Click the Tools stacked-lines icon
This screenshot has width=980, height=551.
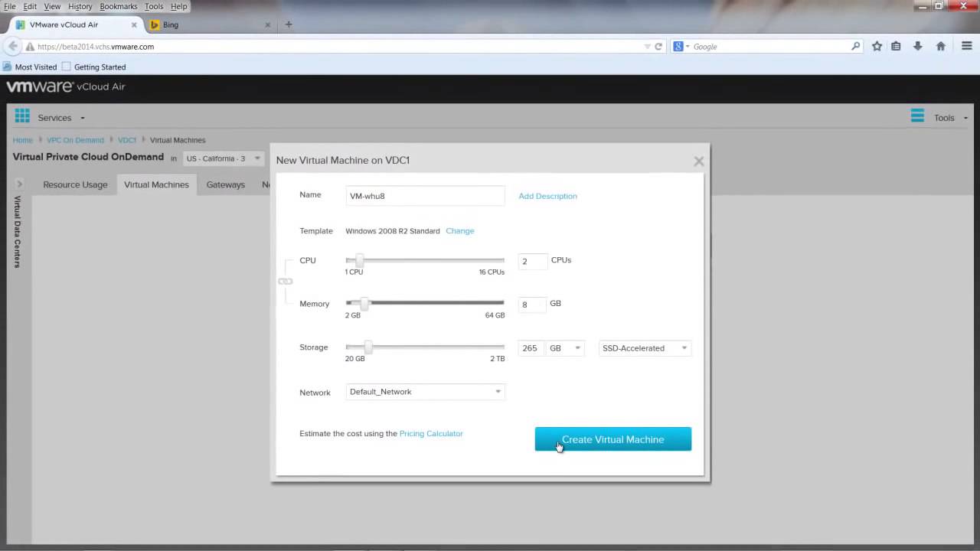tap(917, 116)
